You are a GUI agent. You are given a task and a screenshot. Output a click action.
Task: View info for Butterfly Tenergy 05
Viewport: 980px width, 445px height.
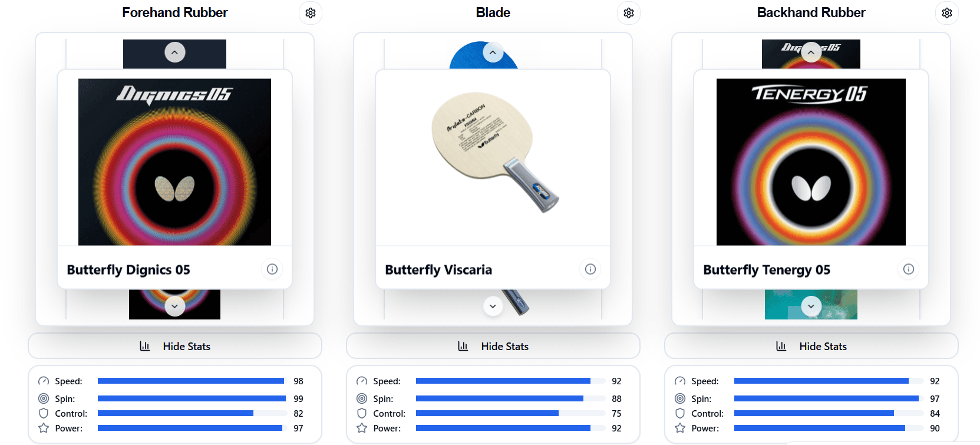pos(908,269)
